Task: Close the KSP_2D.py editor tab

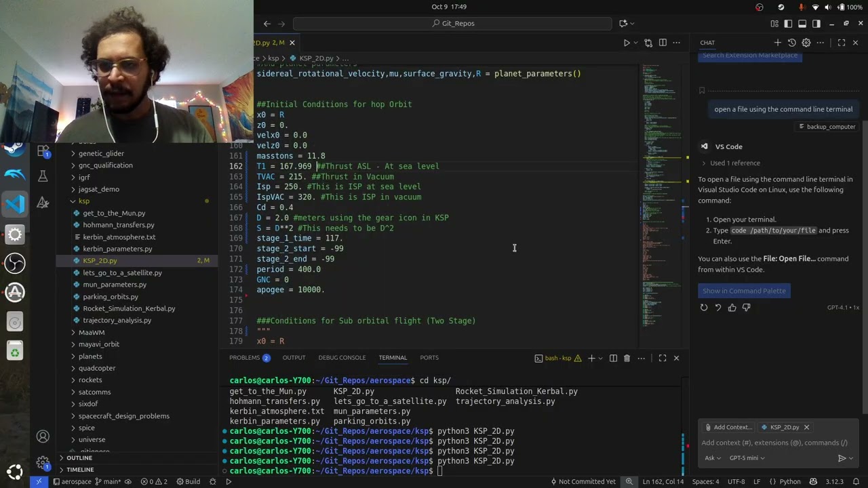Action: tap(292, 43)
